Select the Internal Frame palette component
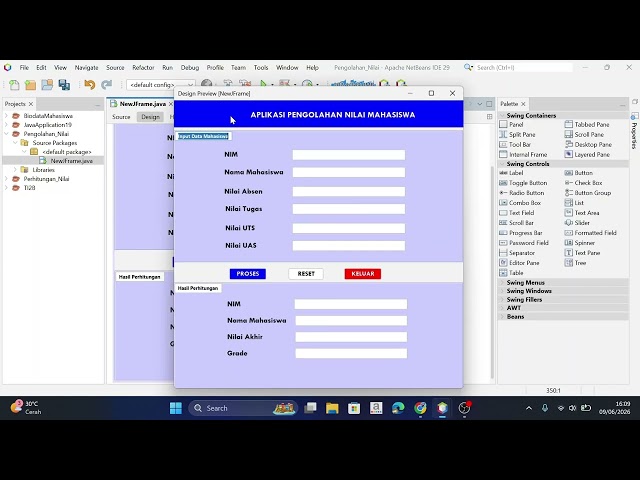Screen dimensions: 640x480 [524, 154]
